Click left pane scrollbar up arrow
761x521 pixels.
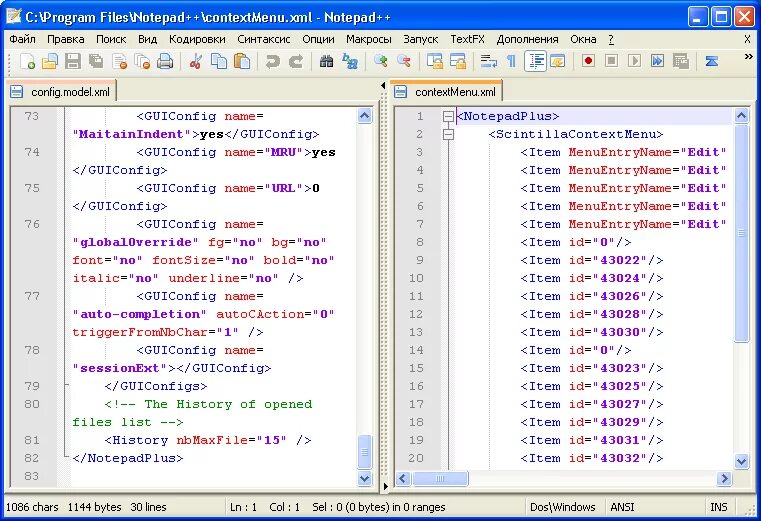364,116
